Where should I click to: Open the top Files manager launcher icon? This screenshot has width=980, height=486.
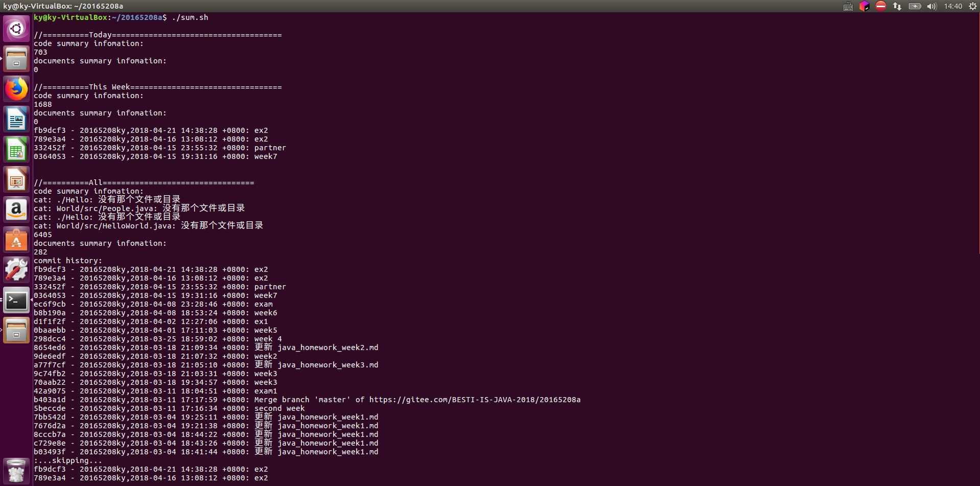point(16,59)
